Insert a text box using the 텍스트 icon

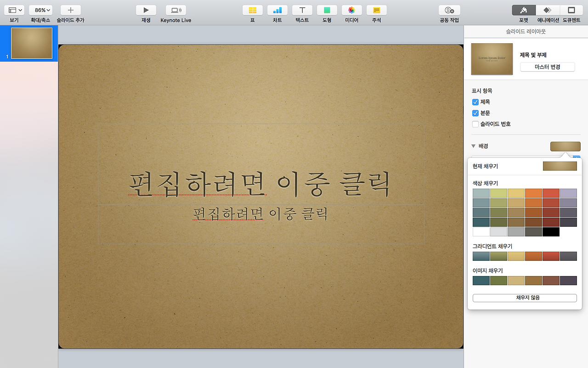pos(302,10)
